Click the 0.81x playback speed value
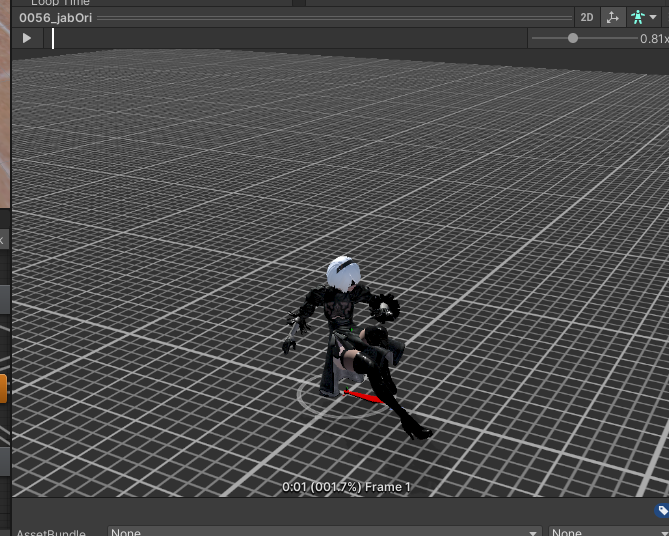Screen dimensions: 669x536 point(654,39)
